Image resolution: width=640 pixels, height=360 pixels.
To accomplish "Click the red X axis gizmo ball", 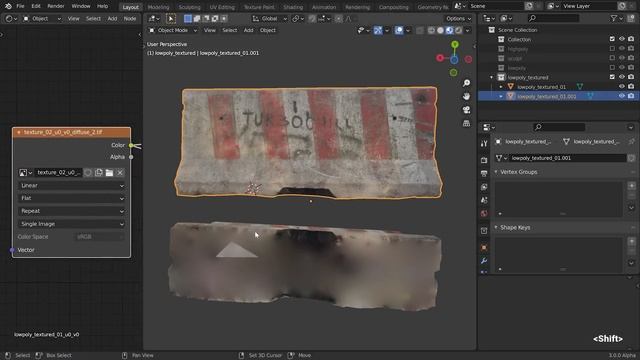I will 440,58.
